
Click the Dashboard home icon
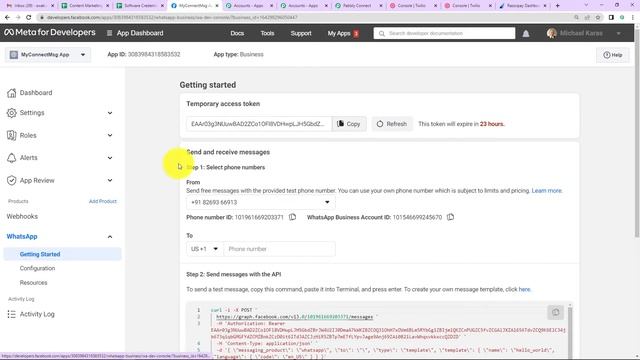pos(11,93)
